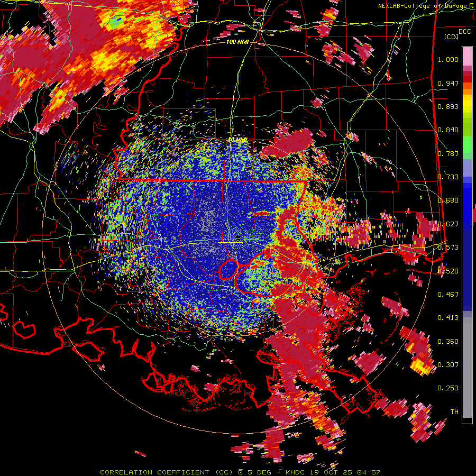
Task: Click the 0.360 legend value
Action: [x=448, y=342]
